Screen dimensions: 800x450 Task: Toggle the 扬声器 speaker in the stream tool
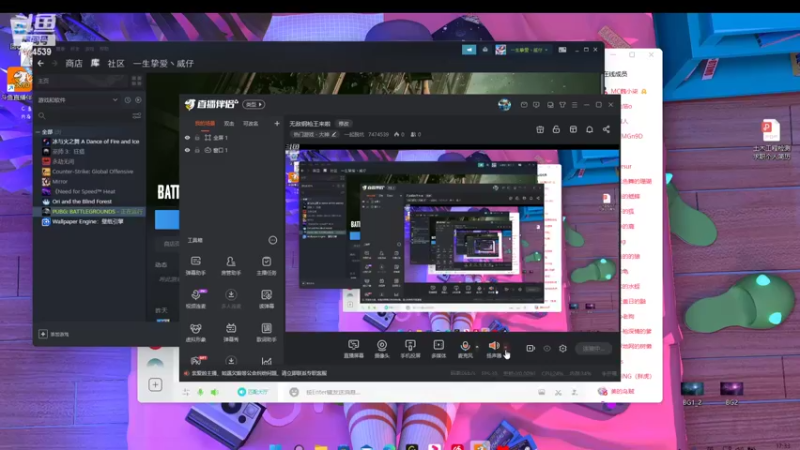tap(493, 349)
